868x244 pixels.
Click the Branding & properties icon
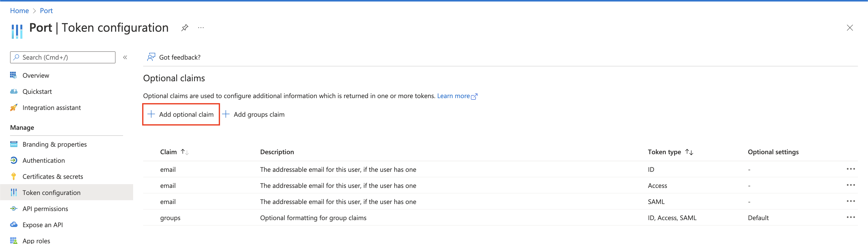14,144
